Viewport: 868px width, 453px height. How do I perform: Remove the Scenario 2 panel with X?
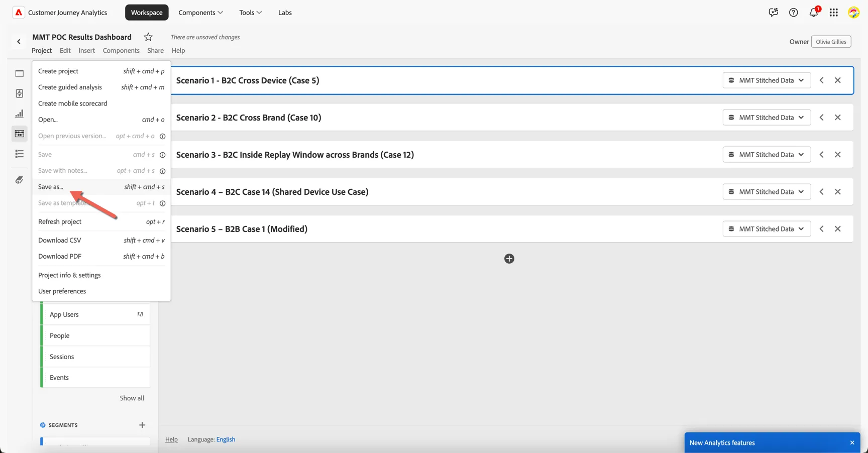[837, 118]
